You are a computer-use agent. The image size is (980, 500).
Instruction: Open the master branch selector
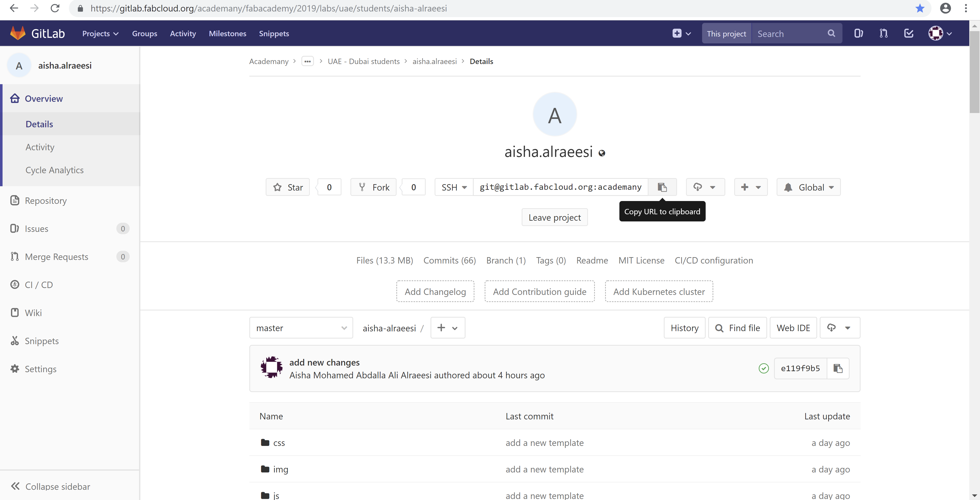coord(301,328)
